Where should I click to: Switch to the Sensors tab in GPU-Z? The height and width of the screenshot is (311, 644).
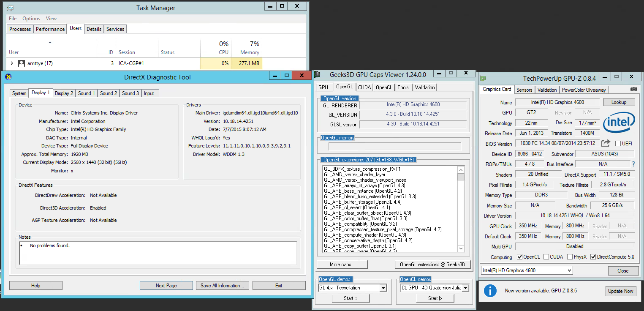coord(524,90)
